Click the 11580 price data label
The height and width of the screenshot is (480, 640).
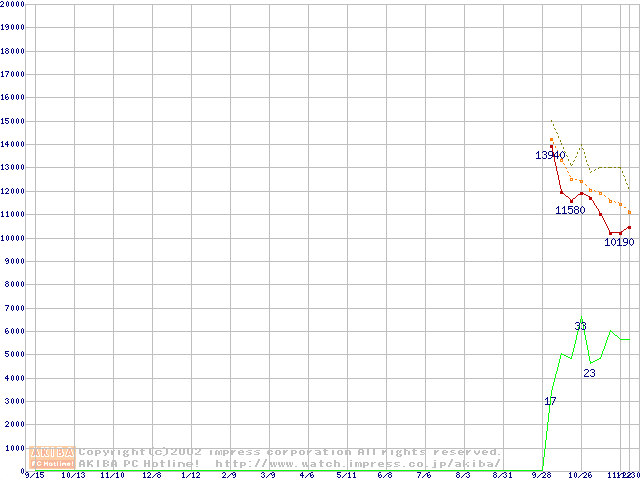[x=570, y=210]
